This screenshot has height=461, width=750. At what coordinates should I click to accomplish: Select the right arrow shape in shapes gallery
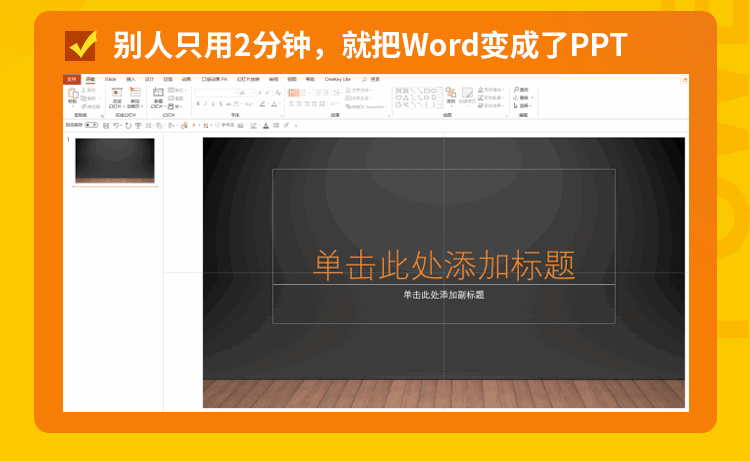(x=427, y=98)
